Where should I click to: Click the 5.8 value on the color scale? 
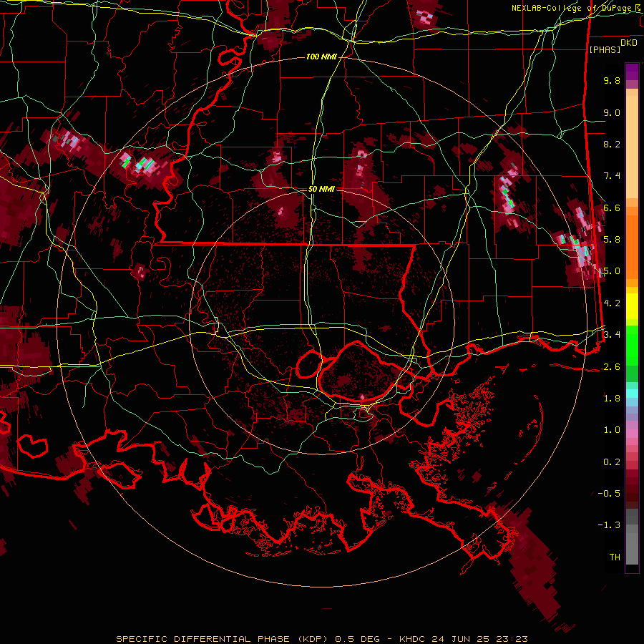[612, 240]
